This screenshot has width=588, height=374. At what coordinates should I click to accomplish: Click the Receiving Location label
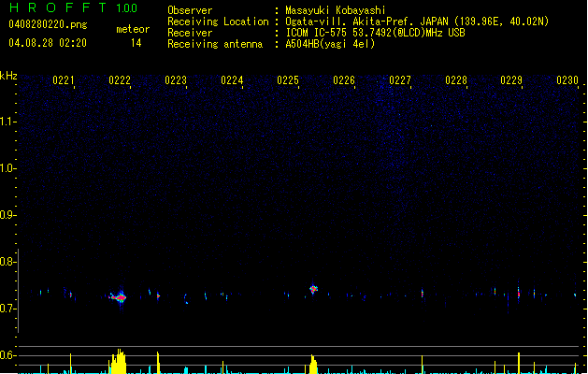click(x=218, y=22)
